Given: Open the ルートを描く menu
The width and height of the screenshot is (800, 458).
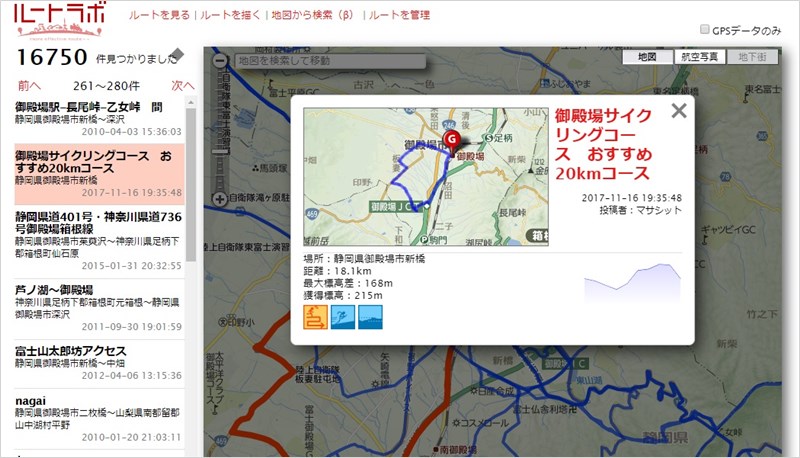Looking at the screenshot, I should coord(230,15).
